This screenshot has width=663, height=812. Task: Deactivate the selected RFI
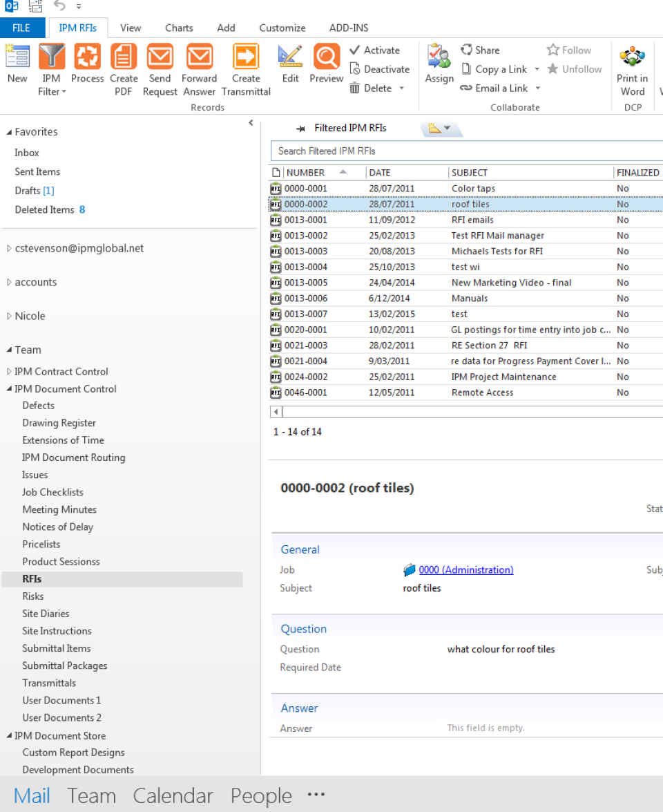[380, 69]
